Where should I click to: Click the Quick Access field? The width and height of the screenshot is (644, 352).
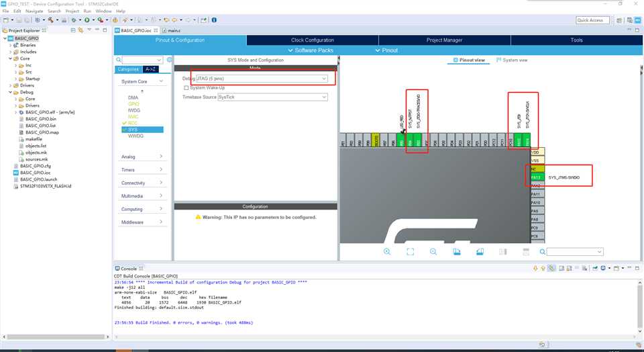[592, 20]
